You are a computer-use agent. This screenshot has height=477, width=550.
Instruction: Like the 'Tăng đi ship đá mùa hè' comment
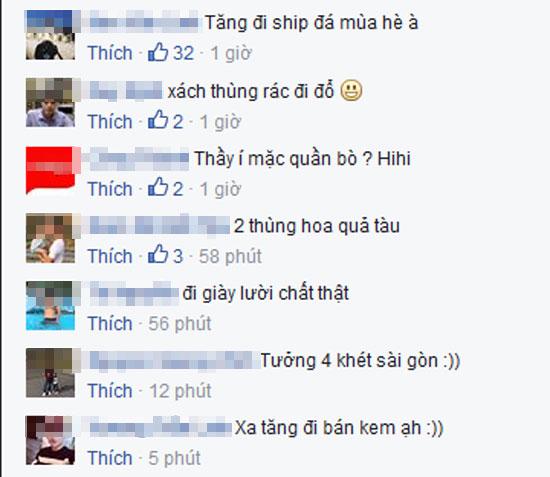point(110,53)
